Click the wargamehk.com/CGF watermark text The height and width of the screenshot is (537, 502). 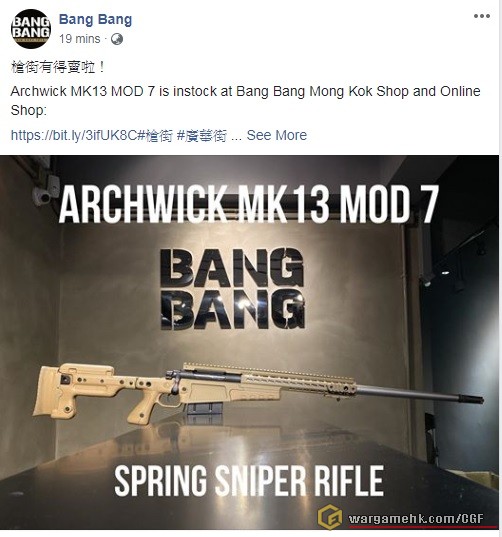tap(416, 519)
